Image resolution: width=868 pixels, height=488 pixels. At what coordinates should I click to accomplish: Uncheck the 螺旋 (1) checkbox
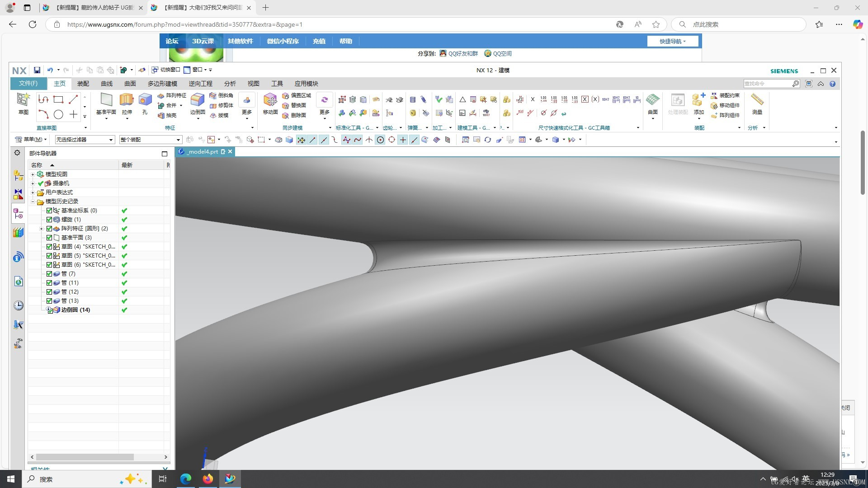[49, 220]
